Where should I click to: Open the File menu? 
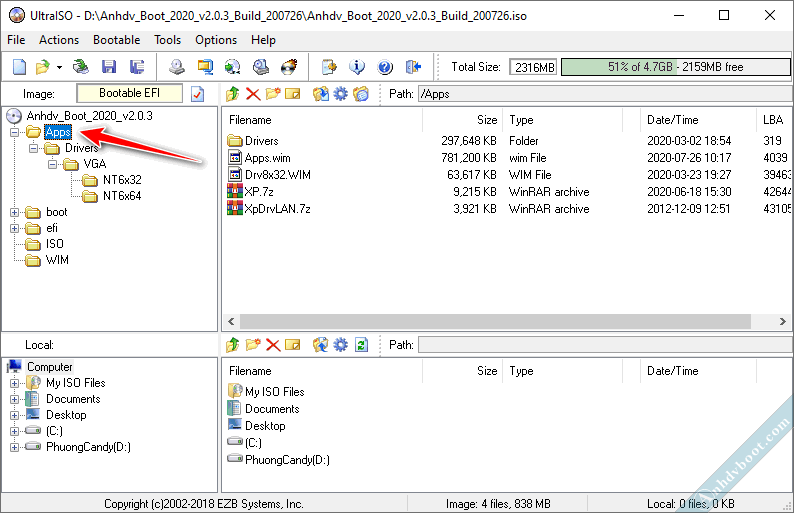(x=16, y=40)
